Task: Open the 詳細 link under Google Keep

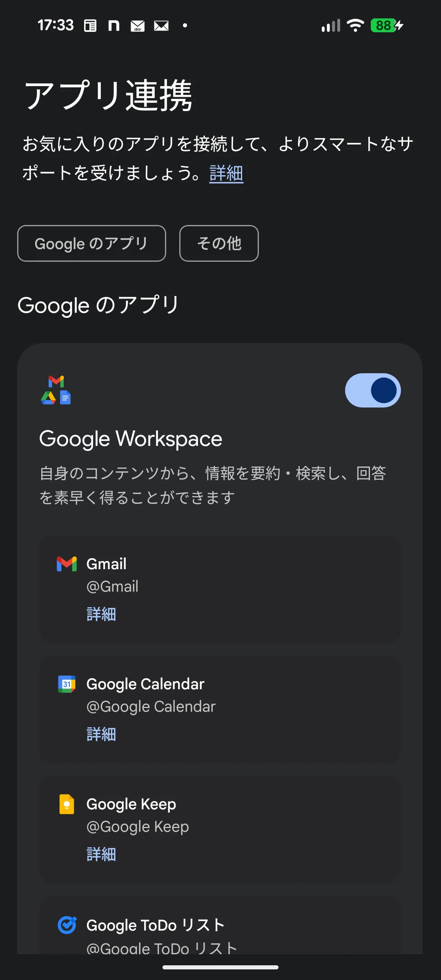Action: tap(101, 854)
